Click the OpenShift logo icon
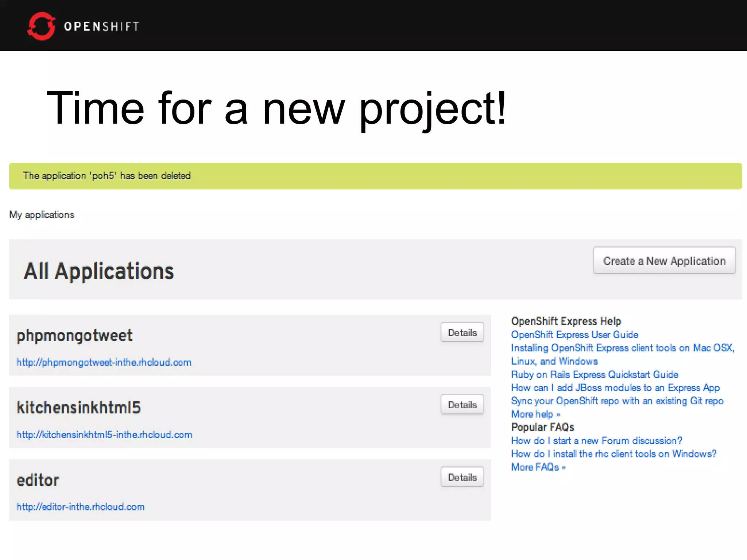This screenshot has width=747, height=560. 42,26
